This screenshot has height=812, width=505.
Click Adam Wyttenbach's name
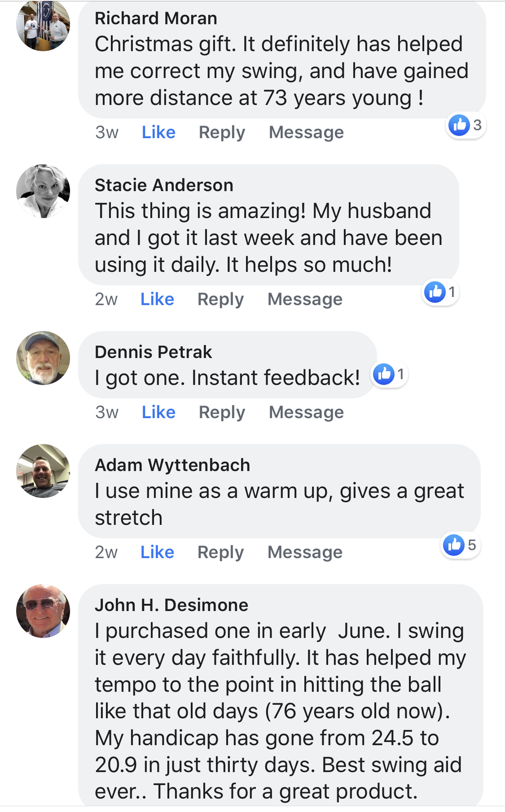[x=172, y=465]
